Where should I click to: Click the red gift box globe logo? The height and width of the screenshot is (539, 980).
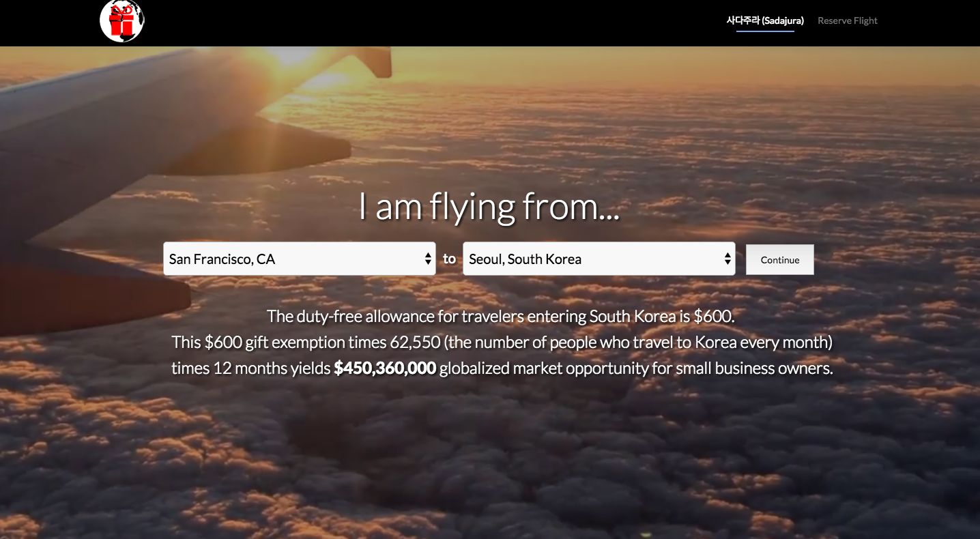click(122, 20)
